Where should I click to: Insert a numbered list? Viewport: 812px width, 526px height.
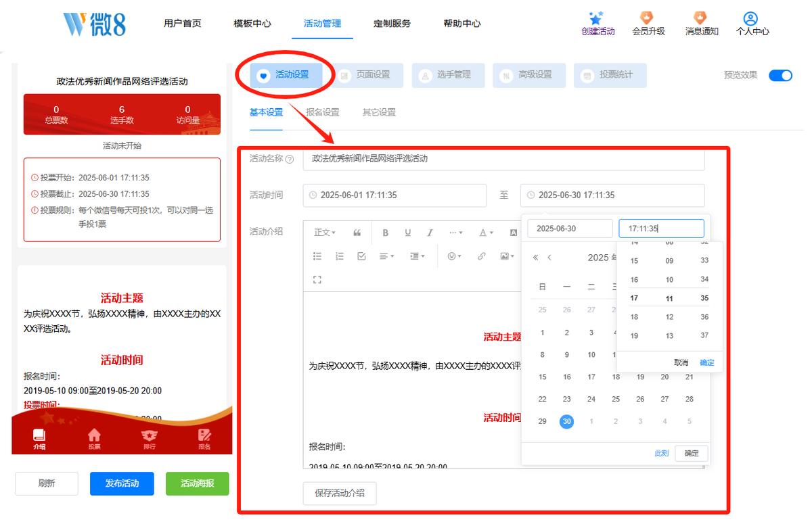[340, 256]
